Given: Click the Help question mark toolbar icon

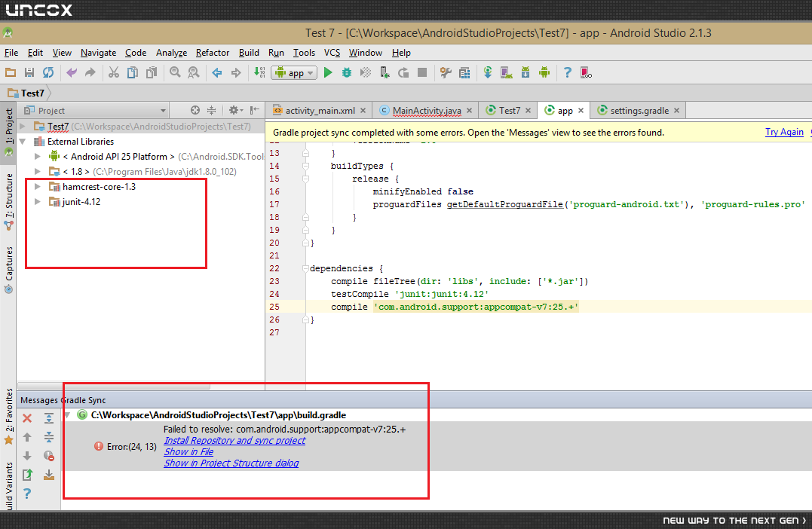Looking at the screenshot, I should (x=568, y=72).
